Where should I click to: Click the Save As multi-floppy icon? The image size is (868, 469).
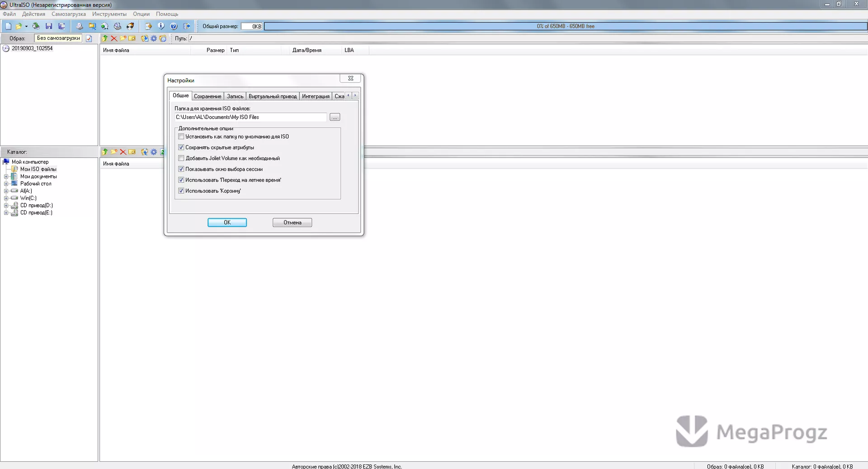pos(62,26)
